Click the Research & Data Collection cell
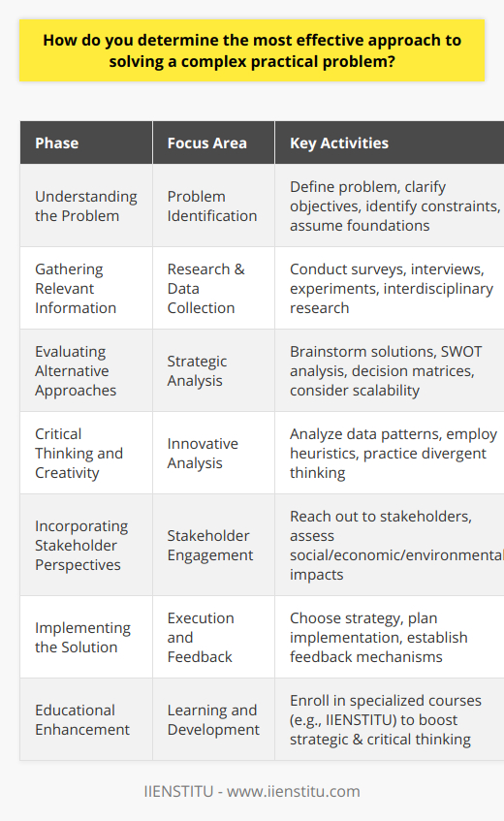The width and height of the screenshot is (504, 821). (x=213, y=288)
